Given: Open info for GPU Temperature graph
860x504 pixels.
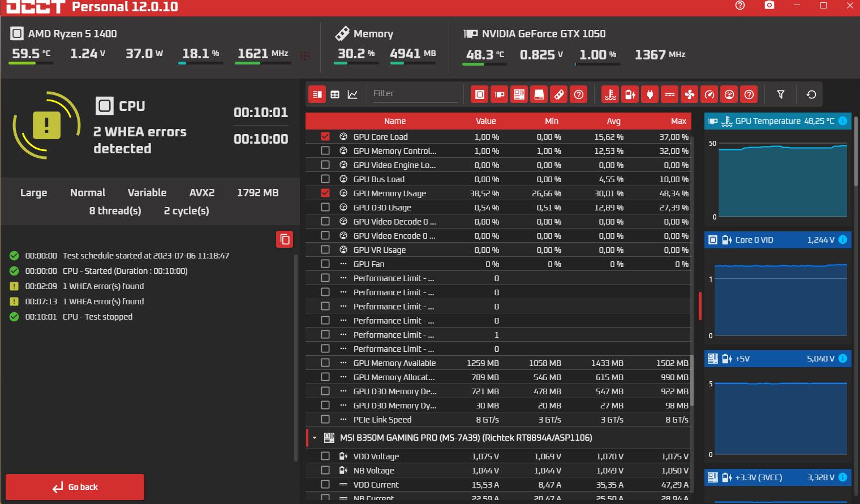Looking at the screenshot, I should click(x=842, y=121).
